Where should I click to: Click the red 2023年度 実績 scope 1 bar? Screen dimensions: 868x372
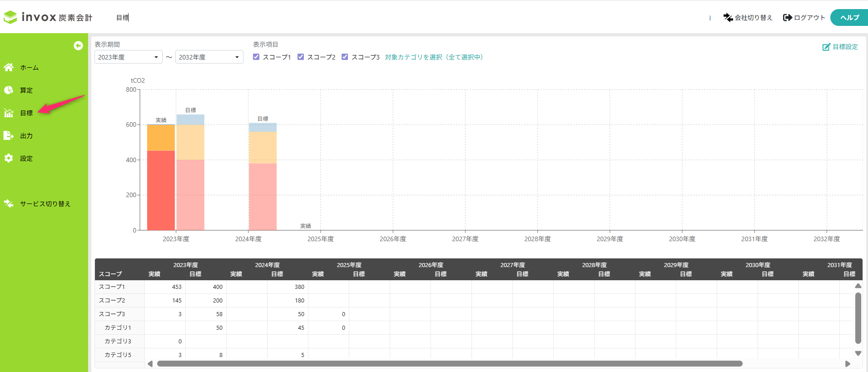point(161,190)
